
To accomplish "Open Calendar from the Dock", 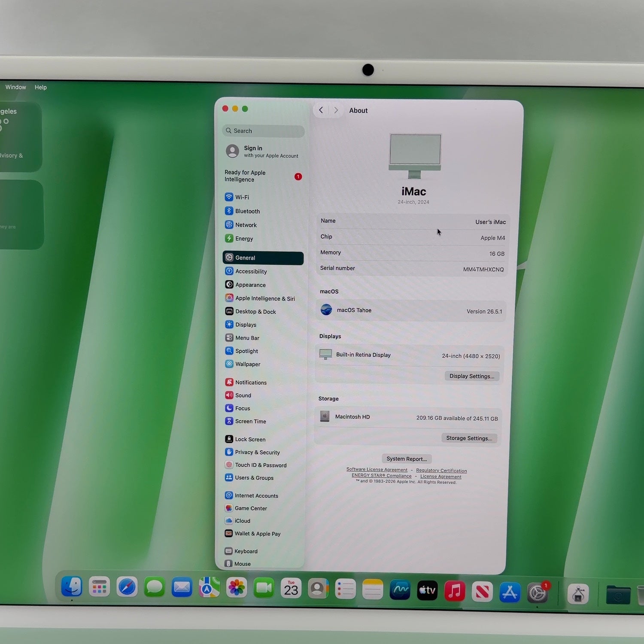I will (x=291, y=589).
